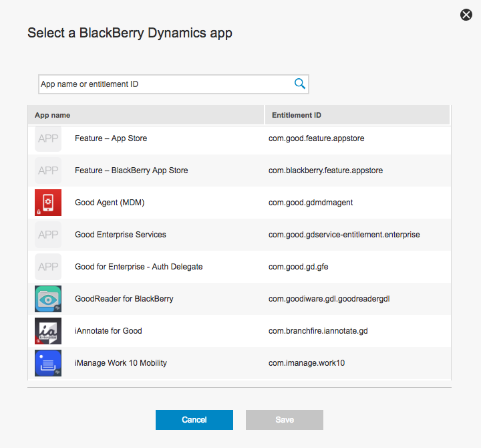Viewport: 481px width, 448px height.
Task: Click the GoodReader for BlackBerry eye icon
Action: pos(48,299)
